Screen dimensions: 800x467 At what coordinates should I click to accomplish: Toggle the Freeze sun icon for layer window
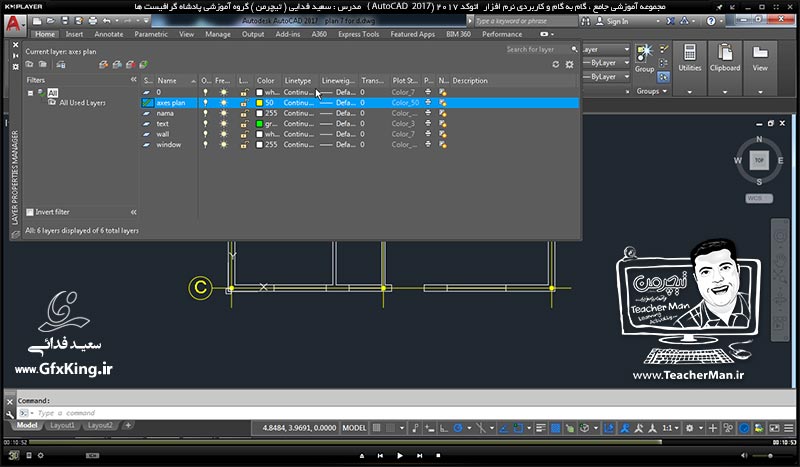223,145
